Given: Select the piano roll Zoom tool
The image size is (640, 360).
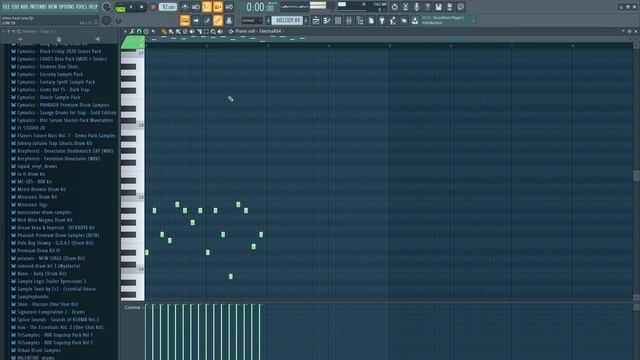Looking at the screenshot, I should coord(213,31).
